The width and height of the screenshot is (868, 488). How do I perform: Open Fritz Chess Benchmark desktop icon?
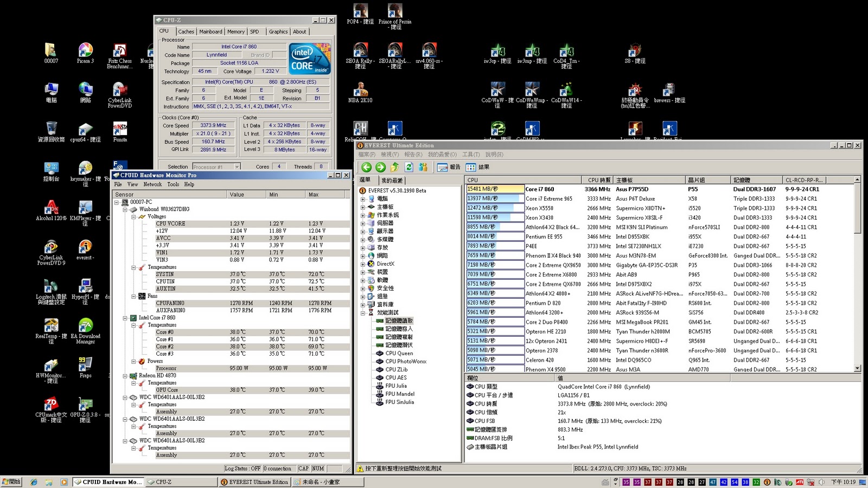119,56
